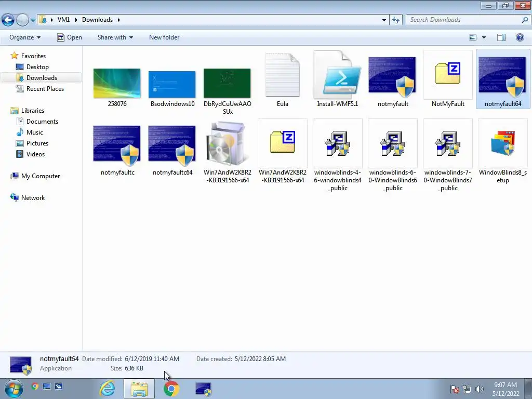The image size is (532, 399).
Task: Select Recent Places under Favorites
Action: 45,88
